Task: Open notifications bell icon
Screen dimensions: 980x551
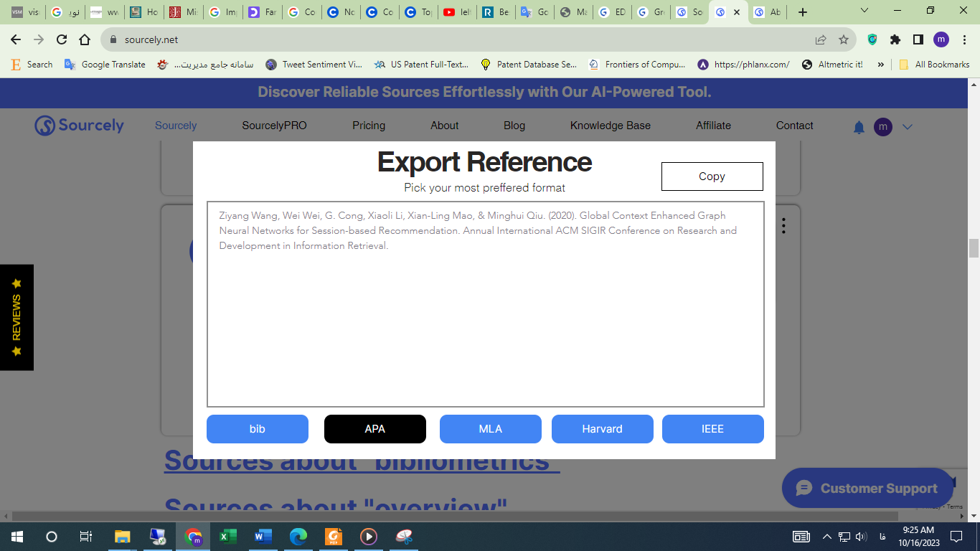Action: [859, 127]
